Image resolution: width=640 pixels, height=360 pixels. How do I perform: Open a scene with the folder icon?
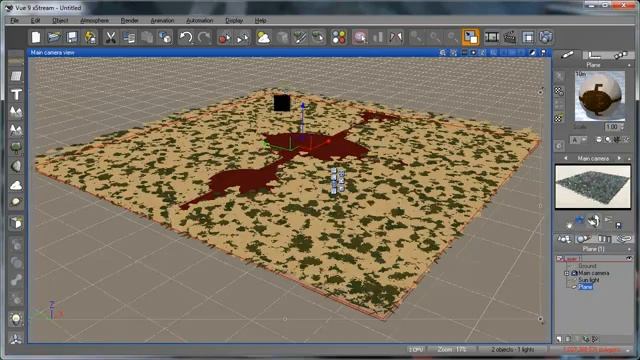[54, 38]
